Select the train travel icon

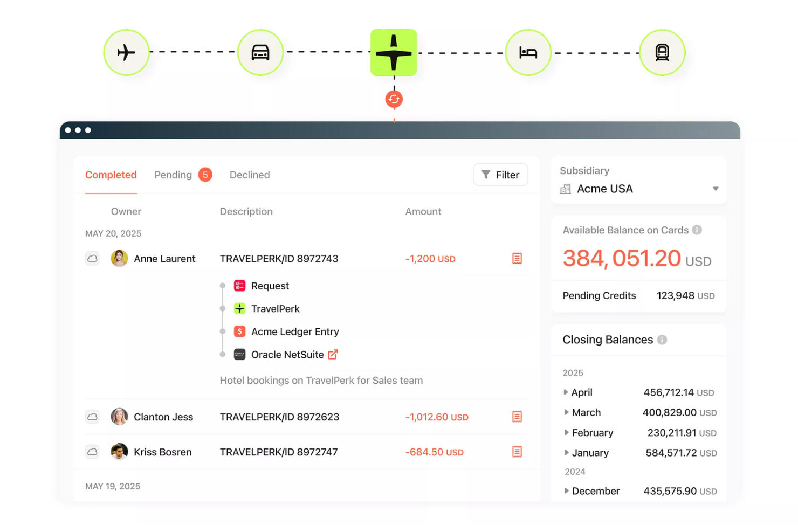[662, 52]
